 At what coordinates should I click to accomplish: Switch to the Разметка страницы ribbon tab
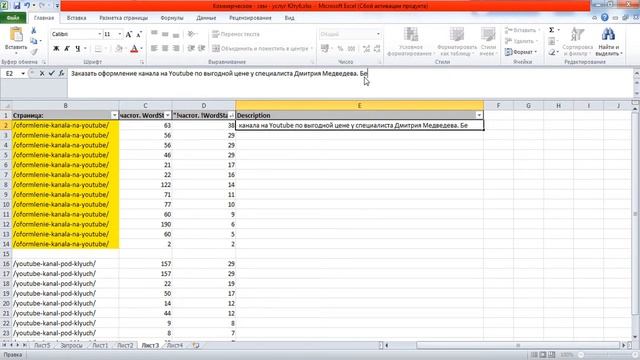(123, 18)
